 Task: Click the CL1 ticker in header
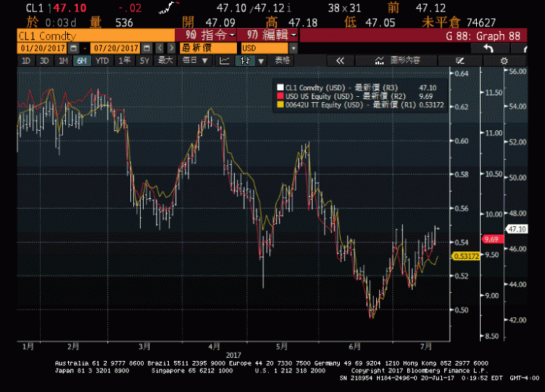coord(35,8)
